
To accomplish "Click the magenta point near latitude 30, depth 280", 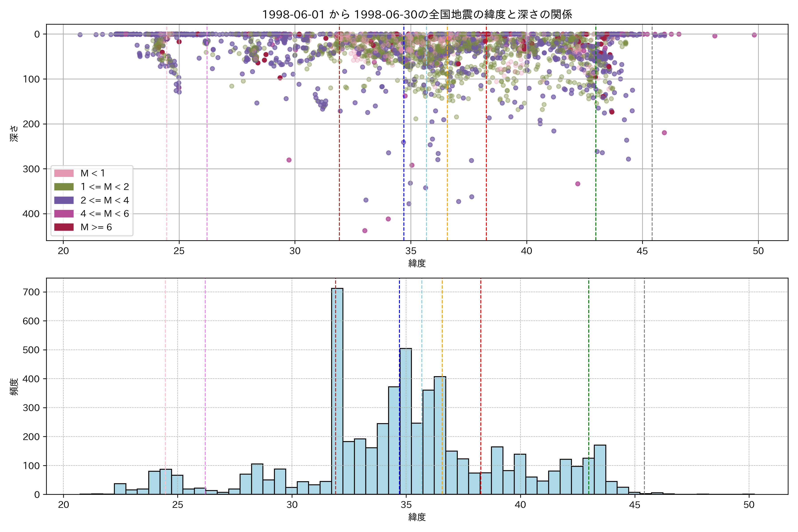I will click(x=289, y=160).
